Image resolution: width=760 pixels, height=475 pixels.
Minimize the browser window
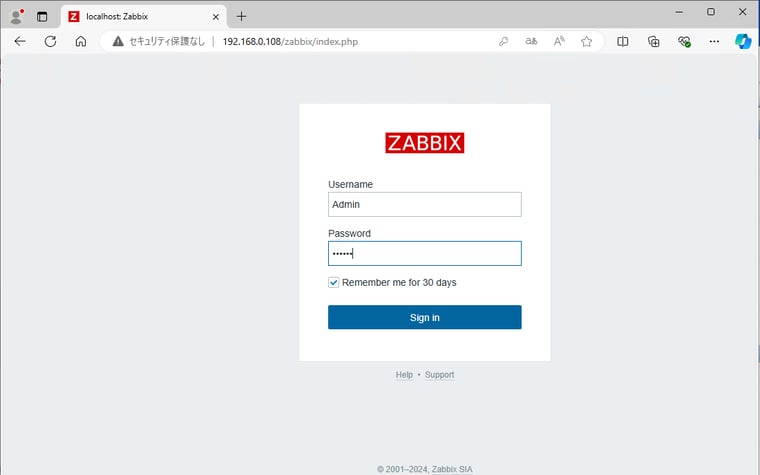[679, 12]
